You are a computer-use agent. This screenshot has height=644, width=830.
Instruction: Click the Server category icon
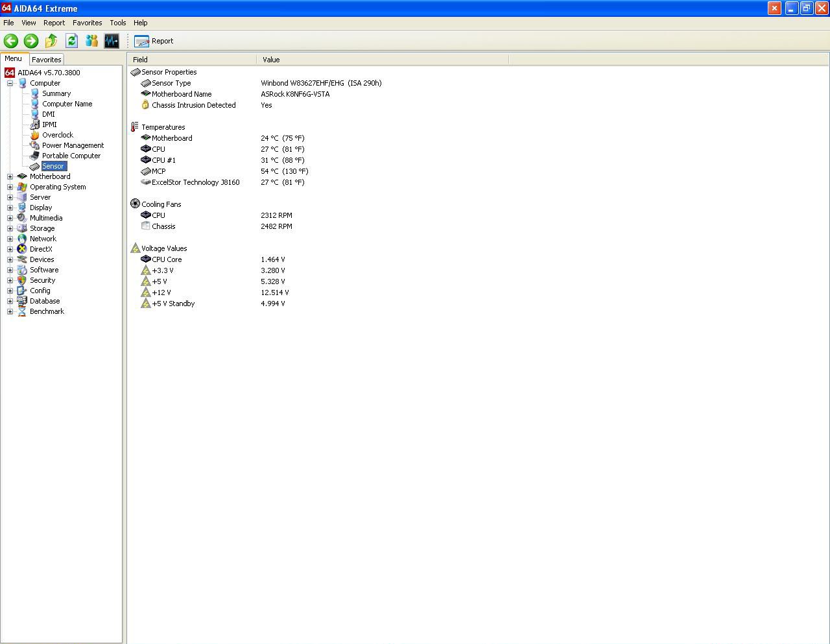click(22, 197)
